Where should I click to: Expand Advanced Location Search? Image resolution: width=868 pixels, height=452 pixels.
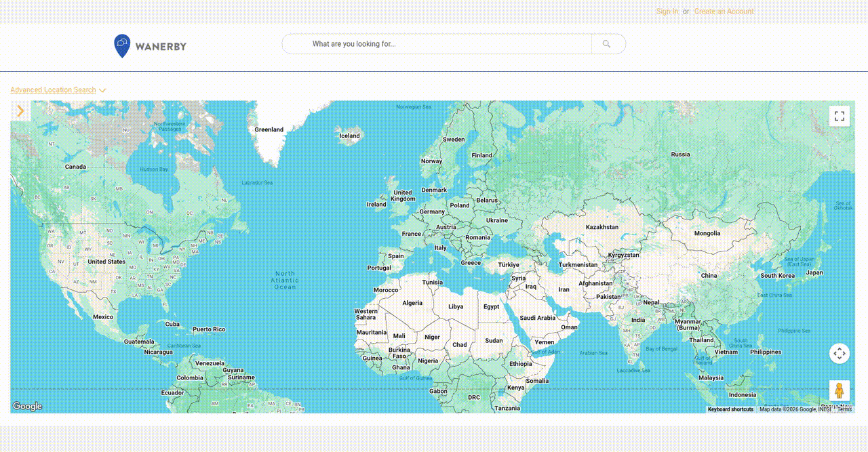tap(58, 90)
